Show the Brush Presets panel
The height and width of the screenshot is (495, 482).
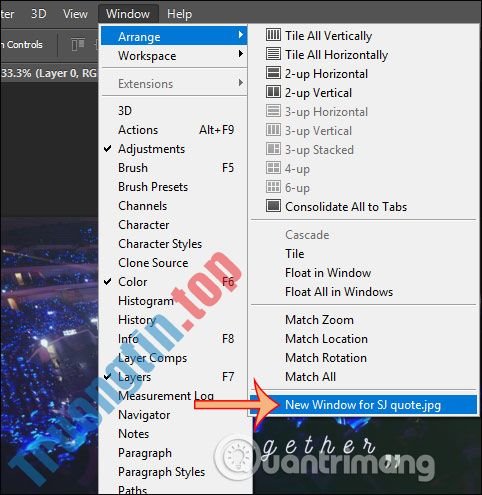click(x=153, y=187)
